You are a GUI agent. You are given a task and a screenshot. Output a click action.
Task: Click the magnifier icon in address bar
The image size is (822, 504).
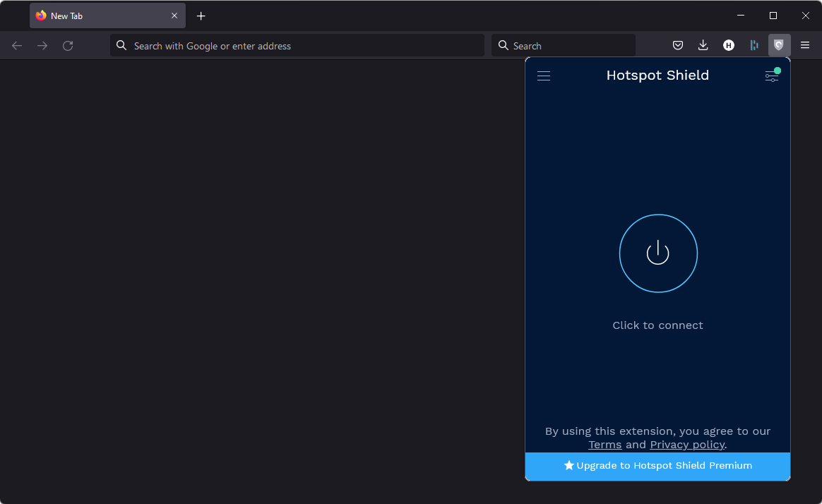pos(121,46)
